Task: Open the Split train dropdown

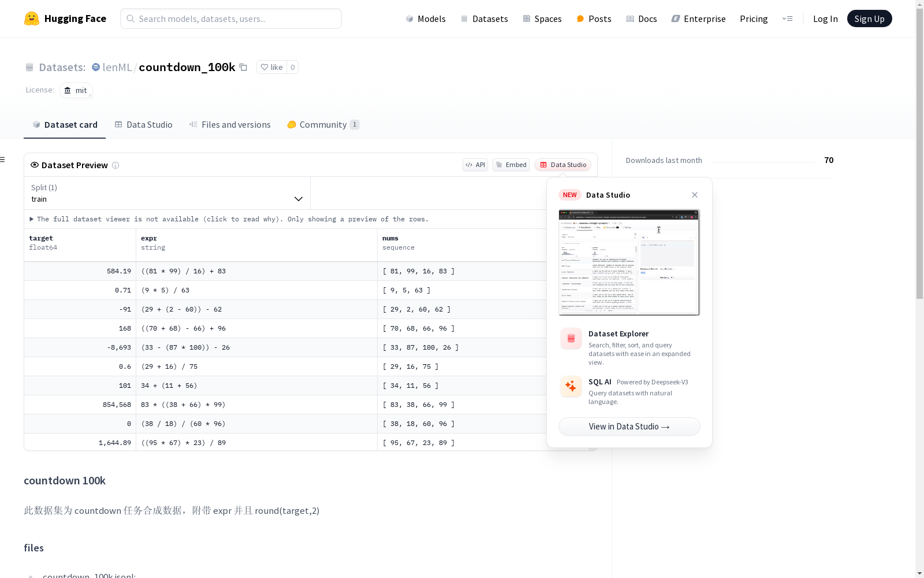Action: point(167,193)
